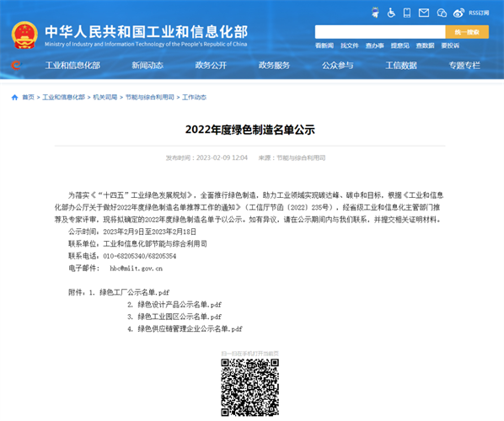Image resolution: width=504 pixels, height=421 pixels.
Task: Click the accessibility wheelchair icon
Action: pyautogui.click(x=391, y=13)
